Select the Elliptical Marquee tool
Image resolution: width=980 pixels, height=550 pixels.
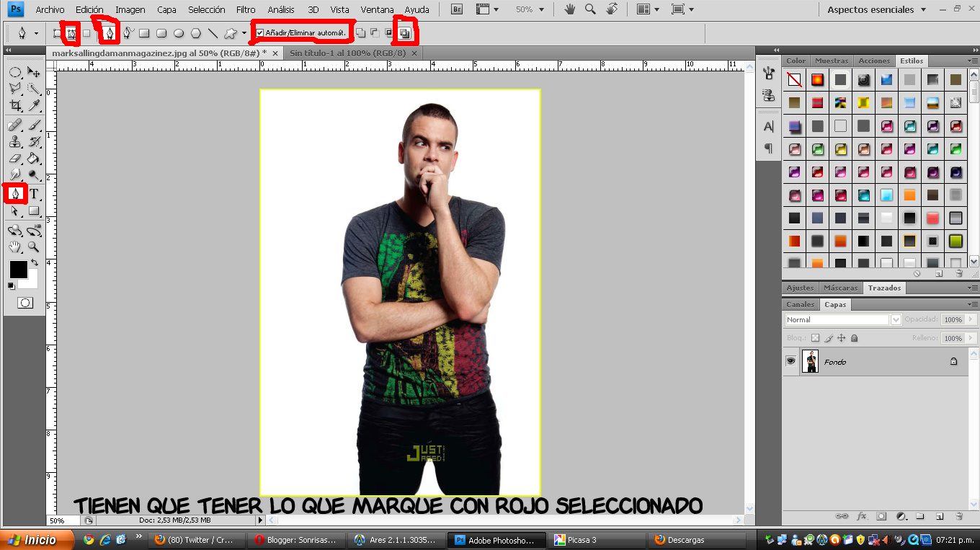pyautogui.click(x=15, y=72)
